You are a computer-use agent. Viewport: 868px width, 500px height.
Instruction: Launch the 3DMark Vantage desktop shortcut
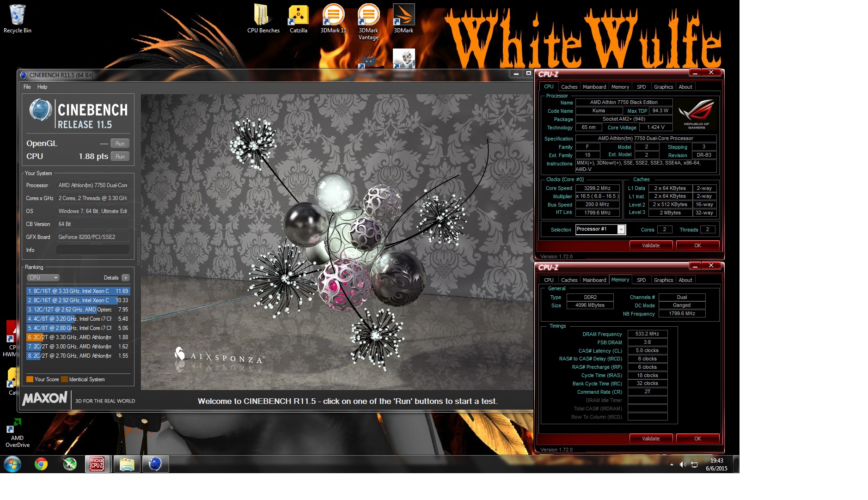pos(368,22)
